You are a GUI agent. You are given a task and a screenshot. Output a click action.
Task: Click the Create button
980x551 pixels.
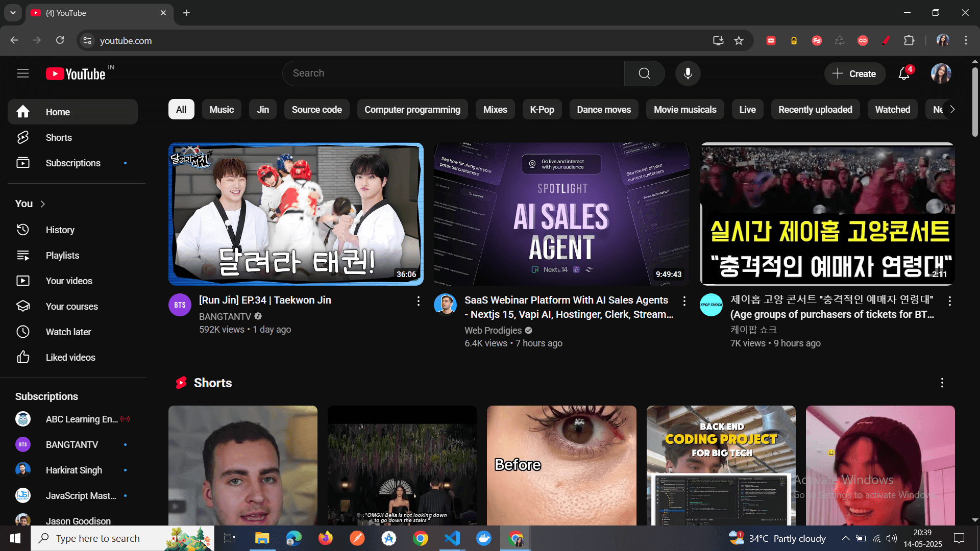click(854, 74)
